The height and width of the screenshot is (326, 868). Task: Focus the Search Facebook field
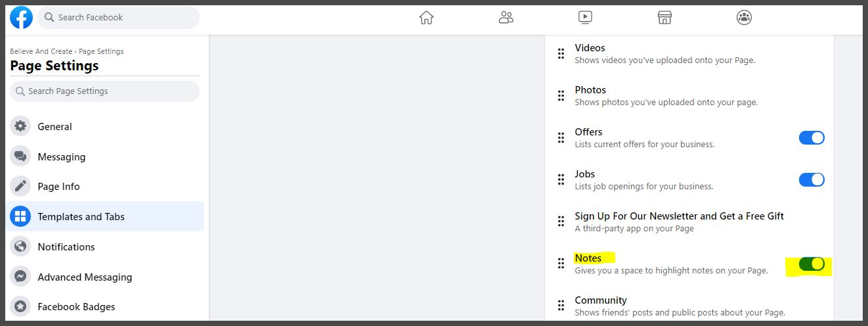coord(118,18)
